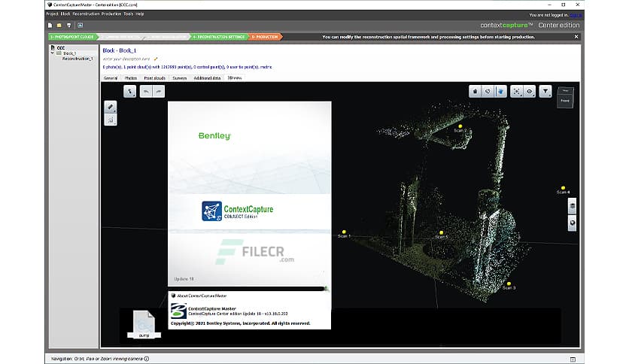Open a project with the yellow folder icon
629x364 pixels.
pos(59,26)
